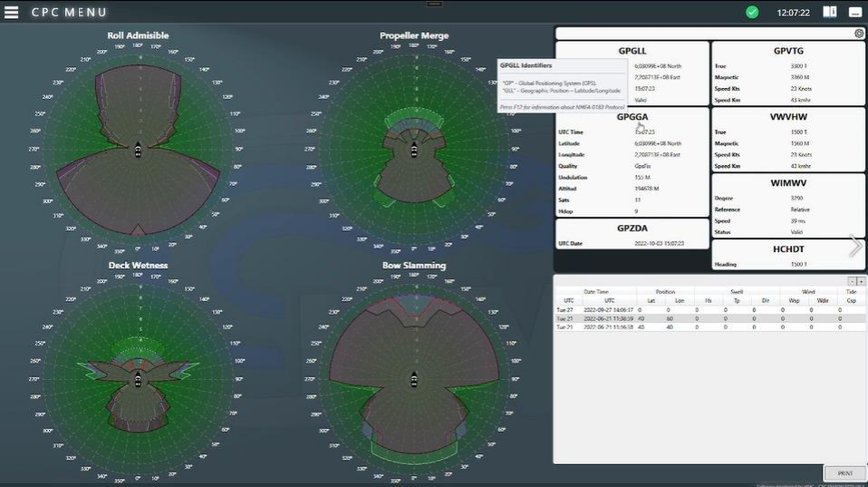This screenshot has height=487, width=868.
Task: Click the Propeller Merge chart title
Action: click(414, 35)
